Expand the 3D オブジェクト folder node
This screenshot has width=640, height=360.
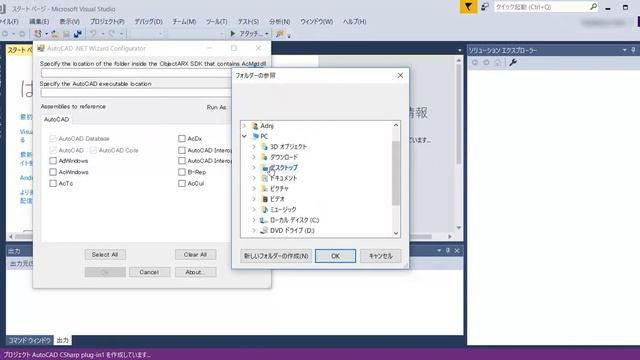[254, 147]
